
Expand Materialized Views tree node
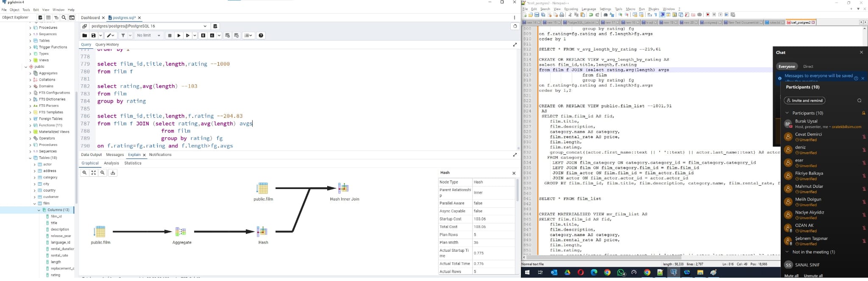pyautogui.click(x=30, y=132)
